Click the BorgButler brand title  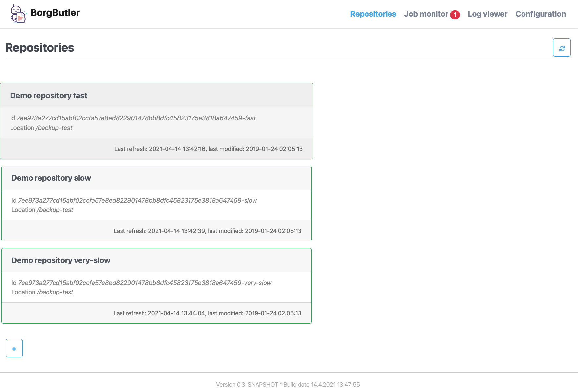coord(55,13)
